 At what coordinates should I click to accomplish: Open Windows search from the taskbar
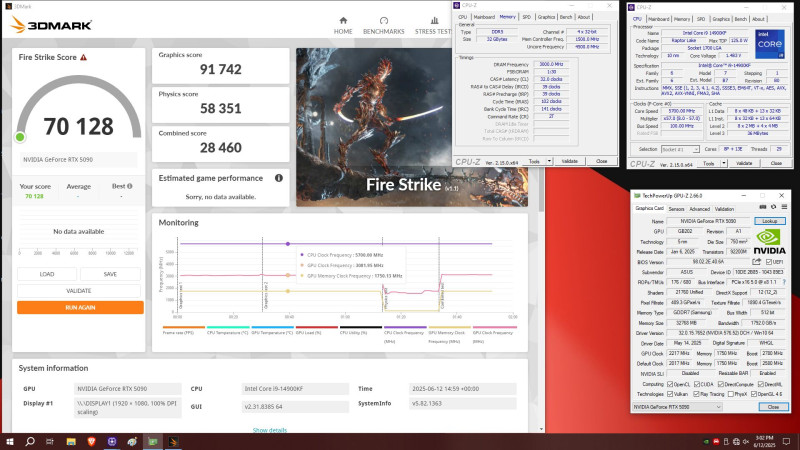point(30,441)
